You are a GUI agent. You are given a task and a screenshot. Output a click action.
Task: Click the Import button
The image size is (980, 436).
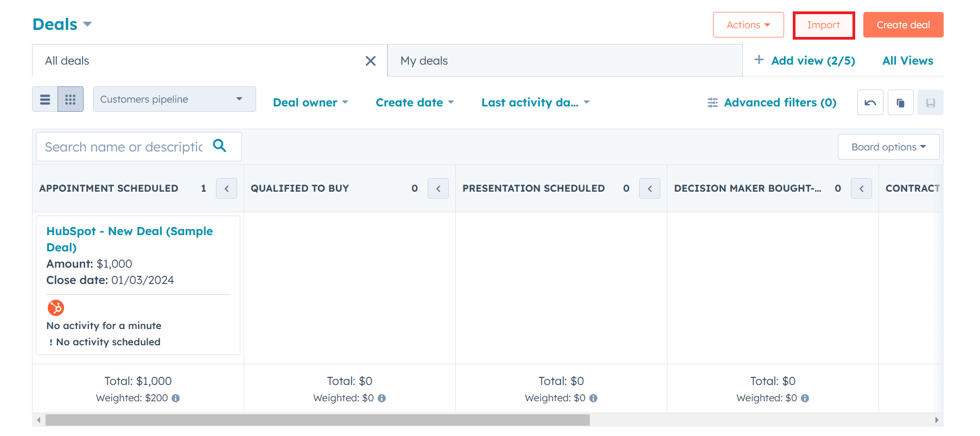pos(824,25)
